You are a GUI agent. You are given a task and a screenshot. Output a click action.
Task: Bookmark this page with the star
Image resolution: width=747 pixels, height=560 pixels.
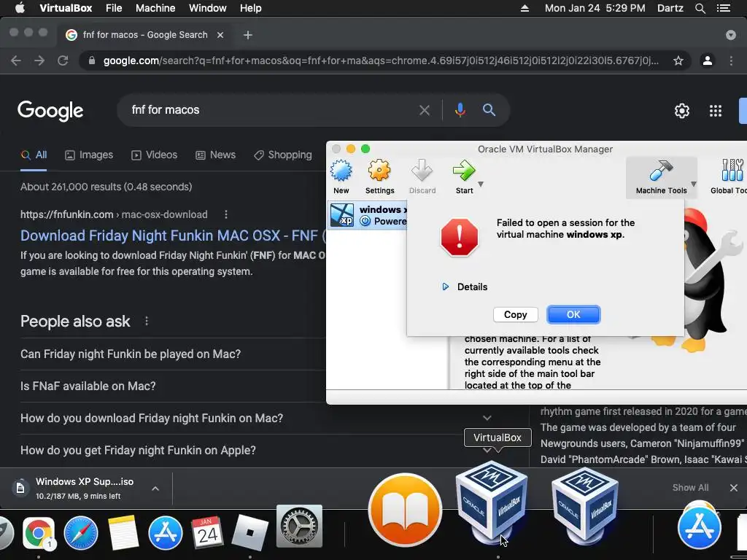click(678, 61)
